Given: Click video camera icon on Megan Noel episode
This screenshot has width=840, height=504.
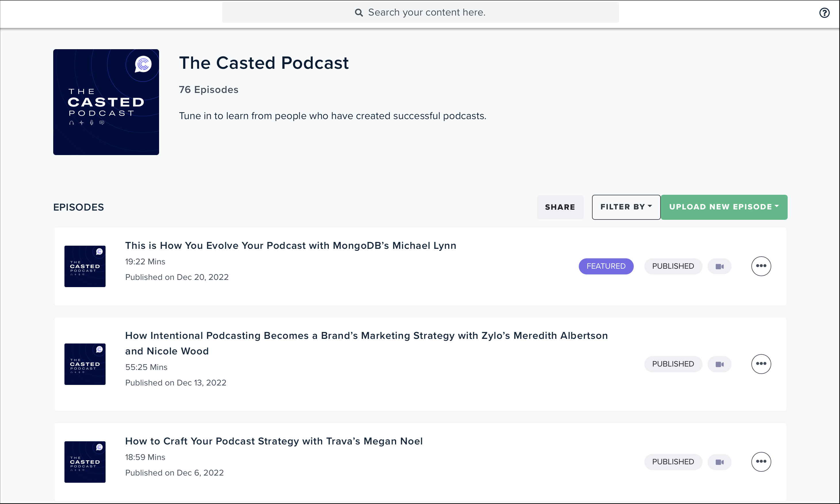Looking at the screenshot, I should tap(719, 462).
